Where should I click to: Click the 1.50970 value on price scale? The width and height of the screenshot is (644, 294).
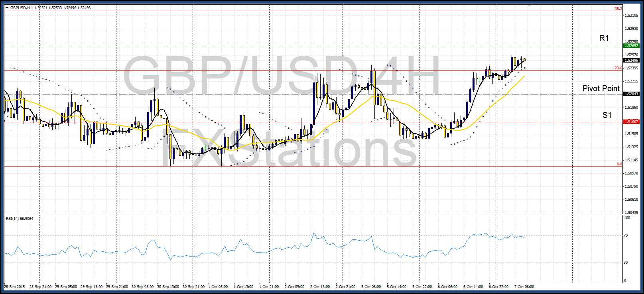tap(631, 173)
